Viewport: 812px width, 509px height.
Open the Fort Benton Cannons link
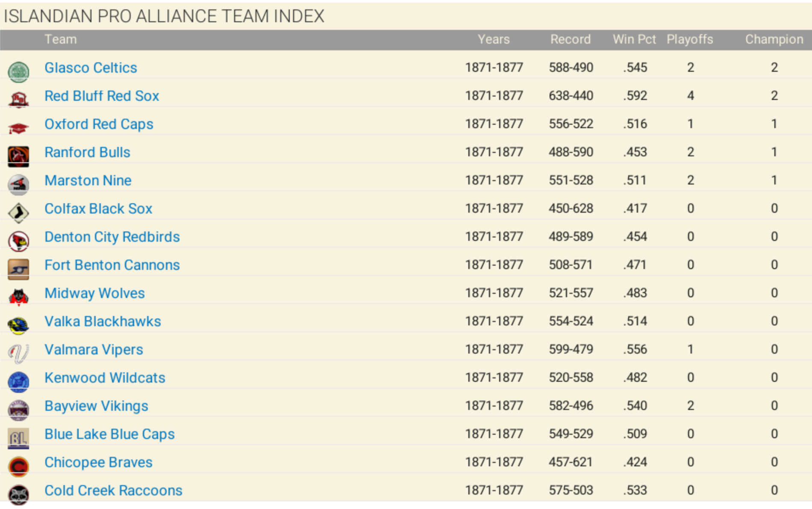click(x=112, y=265)
